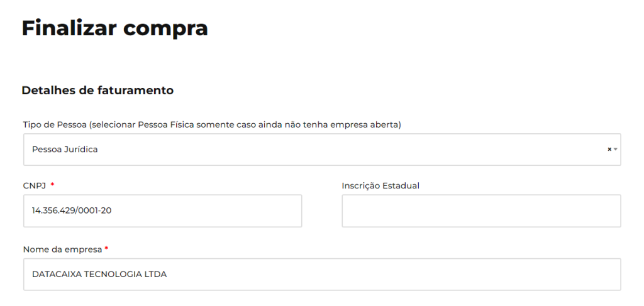The height and width of the screenshot is (306, 644).
Task: Clear the Pessoa Jurídica selection with the x icon
Action: pos(609,150)
